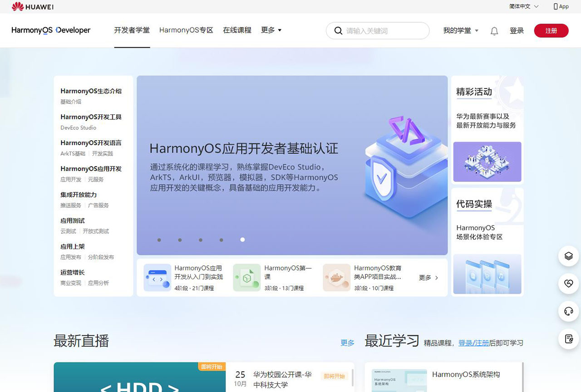The width and height of the screenshot is (581, 392).
Task: Click the headset customer service icon
Action: pos(568,311)
